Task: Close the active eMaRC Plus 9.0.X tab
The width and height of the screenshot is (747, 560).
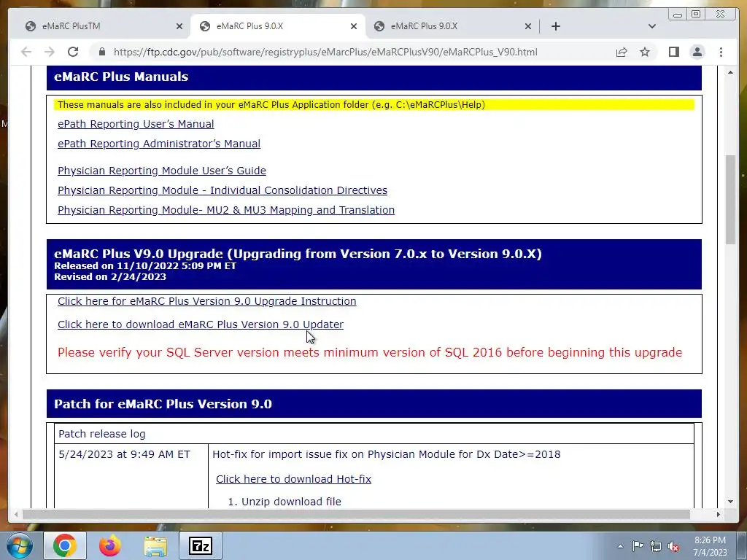Action: click(354, 26)
